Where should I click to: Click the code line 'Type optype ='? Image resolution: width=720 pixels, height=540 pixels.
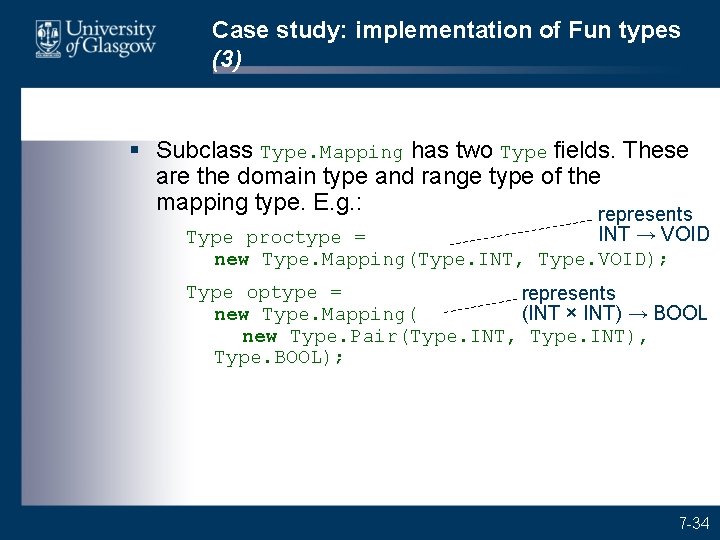tap(264, 293)
